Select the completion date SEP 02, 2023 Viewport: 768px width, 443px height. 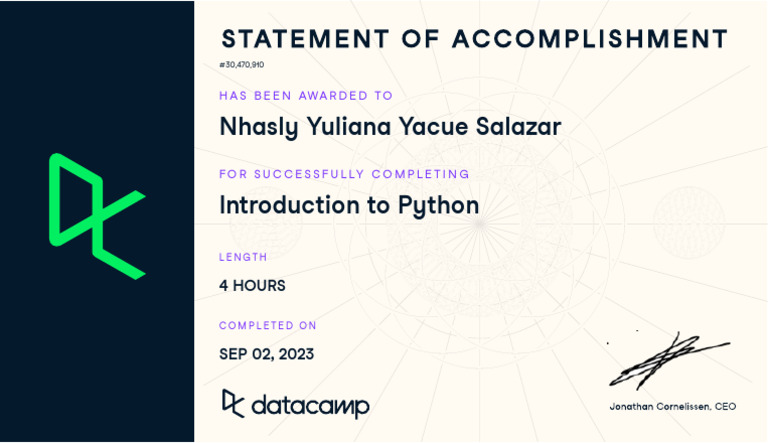click(x=266, y=353)
